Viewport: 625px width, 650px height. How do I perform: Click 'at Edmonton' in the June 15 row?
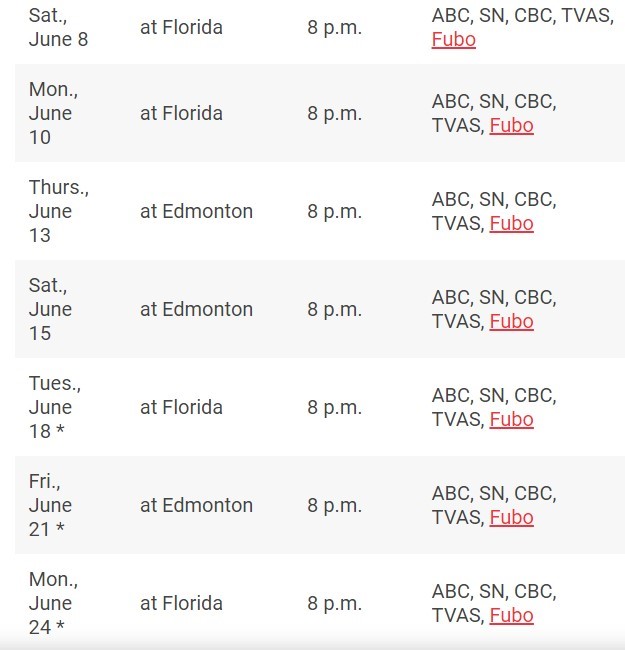coord(196,309)
